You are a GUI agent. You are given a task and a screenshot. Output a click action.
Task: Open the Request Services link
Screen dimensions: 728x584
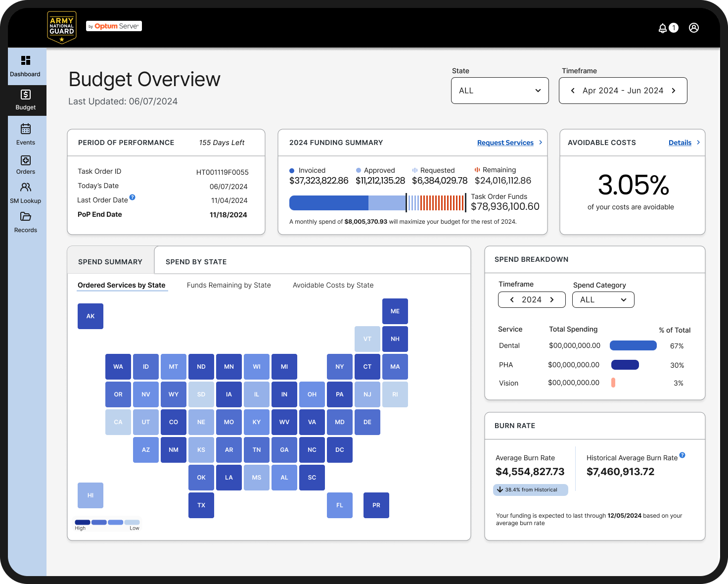click(x=505, y=143)
